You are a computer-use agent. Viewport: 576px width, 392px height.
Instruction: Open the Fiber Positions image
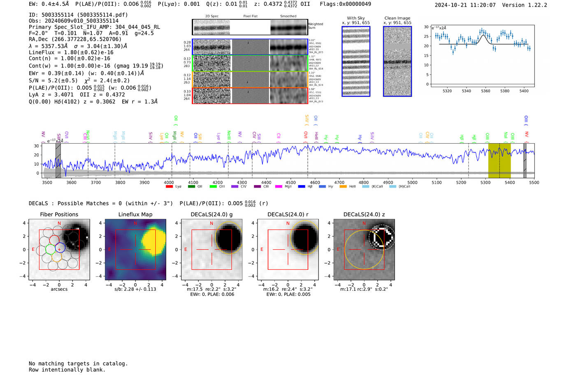(59, 250)
